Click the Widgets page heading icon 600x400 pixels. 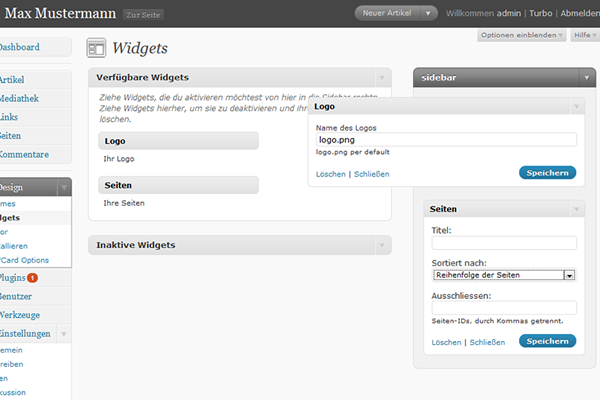click(97, 47)
